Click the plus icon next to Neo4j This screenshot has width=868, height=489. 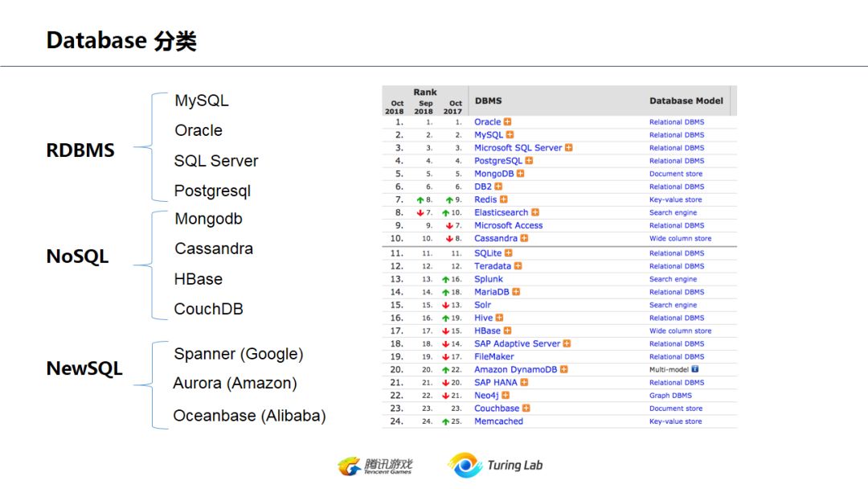click(505, 396)
